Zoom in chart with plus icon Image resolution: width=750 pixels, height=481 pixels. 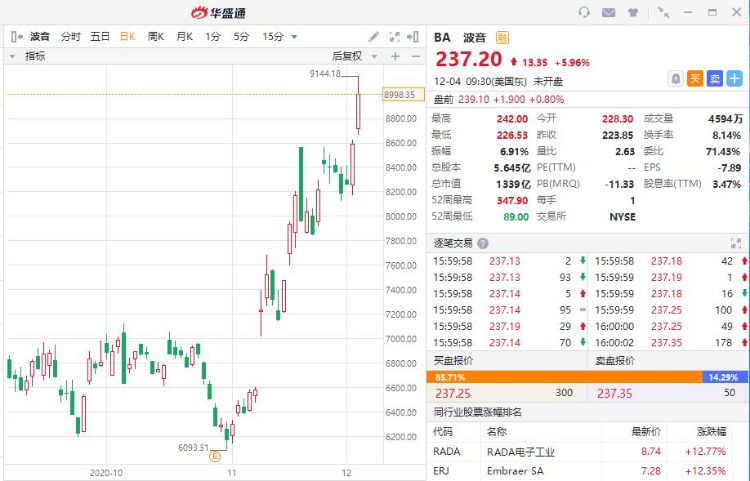395,56
